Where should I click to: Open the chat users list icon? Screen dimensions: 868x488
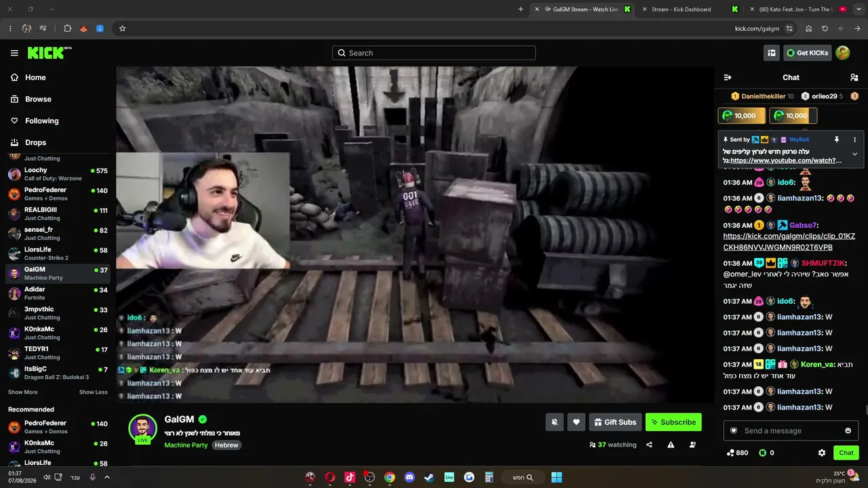pos(854,77)
